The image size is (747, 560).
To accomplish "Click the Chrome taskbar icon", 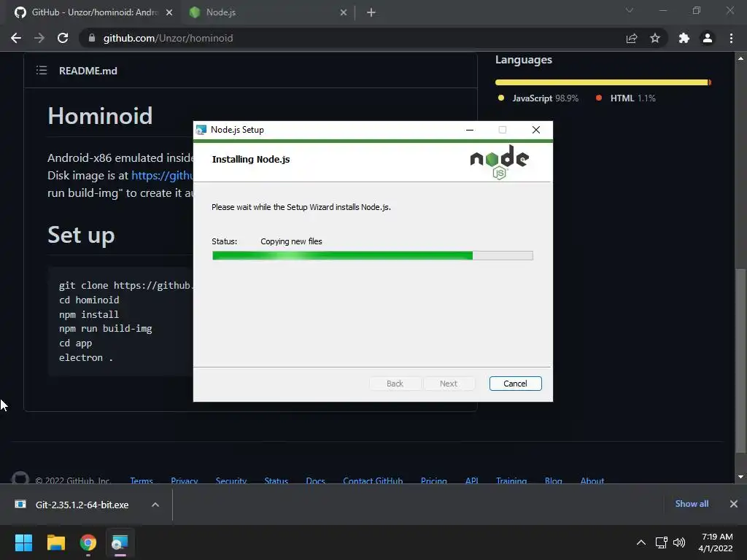I will (x=88, y=542).
